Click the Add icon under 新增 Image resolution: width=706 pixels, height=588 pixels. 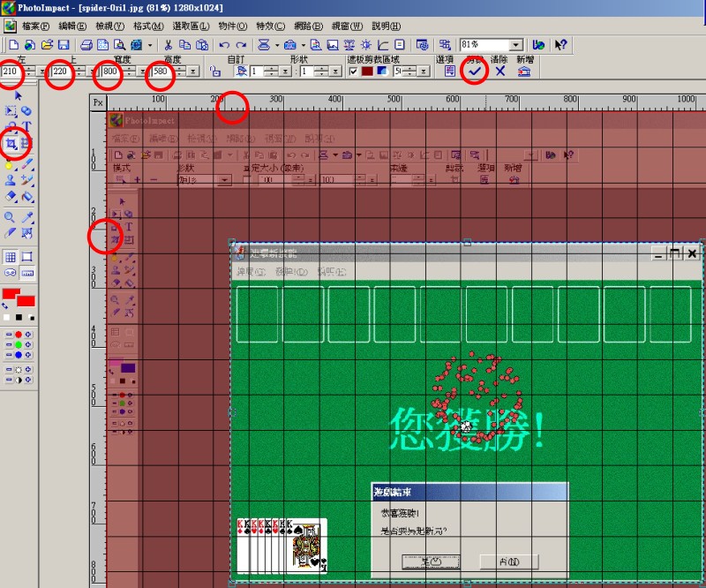(523, 72)
